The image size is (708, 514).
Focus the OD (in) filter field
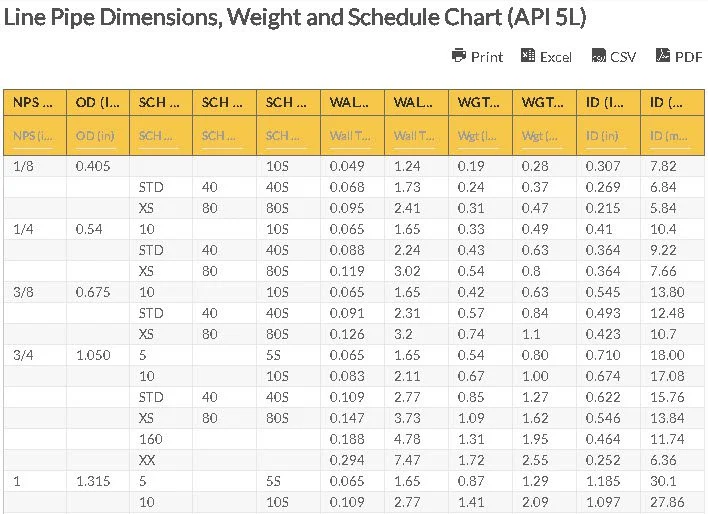98,135
